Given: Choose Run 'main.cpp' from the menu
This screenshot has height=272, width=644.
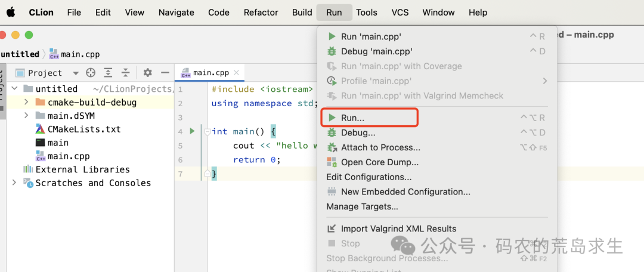Looking at the screenshot, I should point(437,36).
